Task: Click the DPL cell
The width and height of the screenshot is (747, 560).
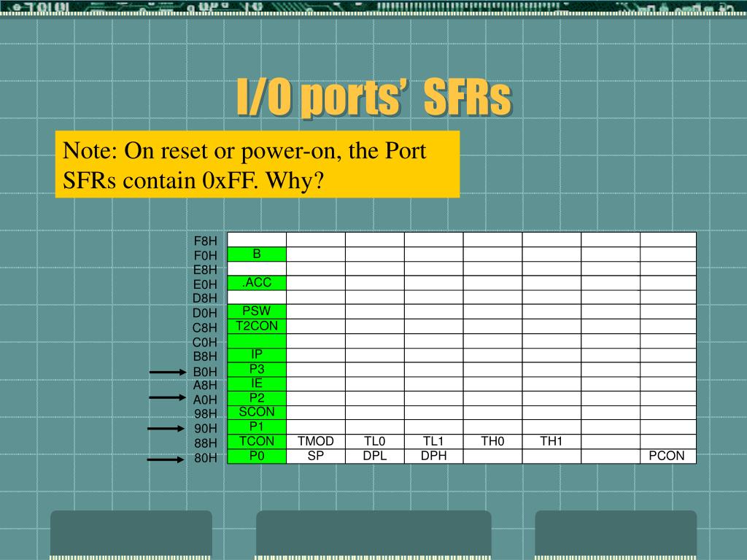Action: pos(375,456)
